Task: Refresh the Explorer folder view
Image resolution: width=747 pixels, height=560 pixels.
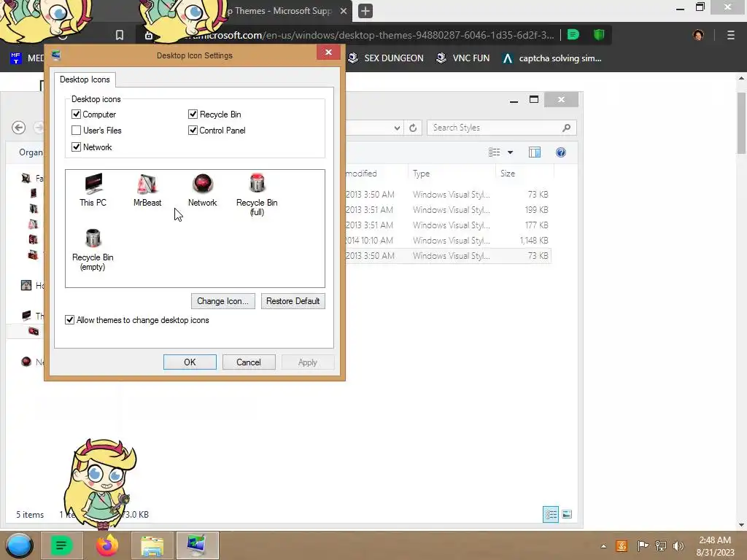Action: click(413, 128)
